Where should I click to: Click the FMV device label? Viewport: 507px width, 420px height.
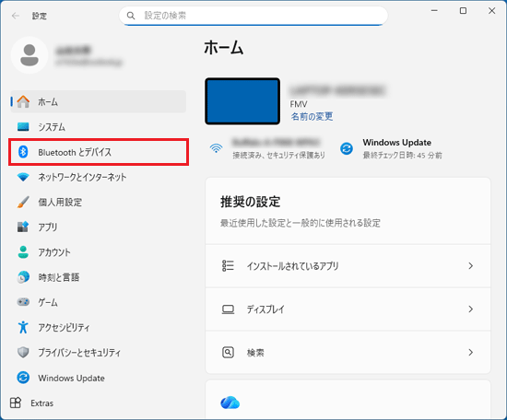click(299, 104)
